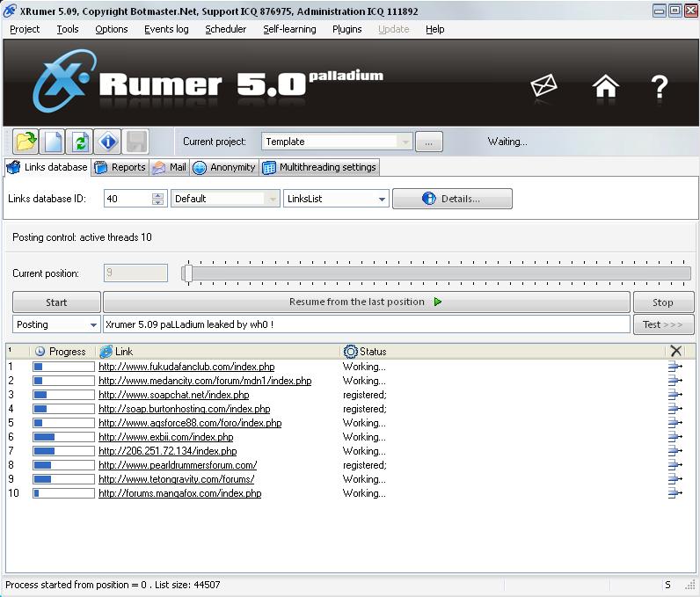Click Resume from the last position button
The width and height of the screenshot is (700, 597).
(366, 302)
